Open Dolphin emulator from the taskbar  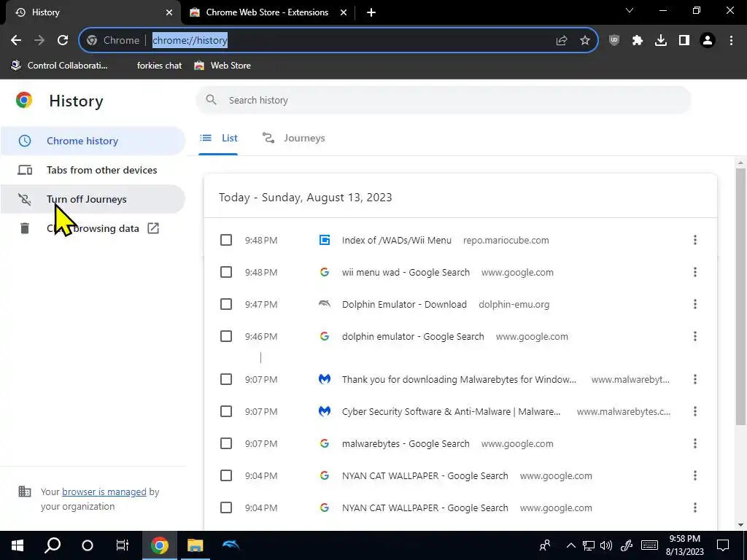(x=231, y=545)
